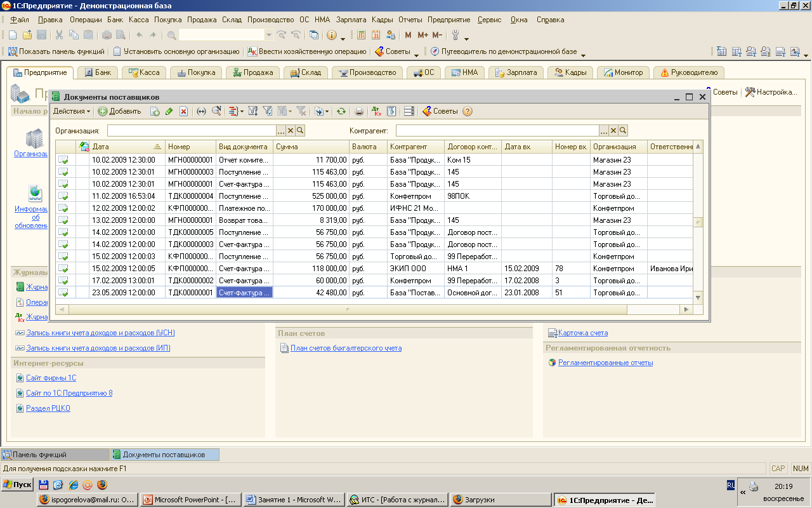Open План счетов бухгалтерского учета link
Screen dimensions: 812x508
coord(346,348)
